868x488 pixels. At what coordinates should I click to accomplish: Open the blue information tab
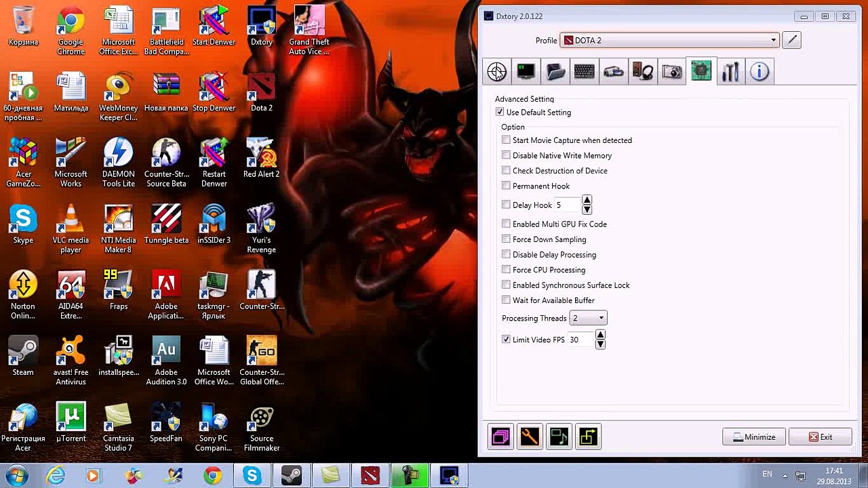pyautogui.click(x=759, y=72)
